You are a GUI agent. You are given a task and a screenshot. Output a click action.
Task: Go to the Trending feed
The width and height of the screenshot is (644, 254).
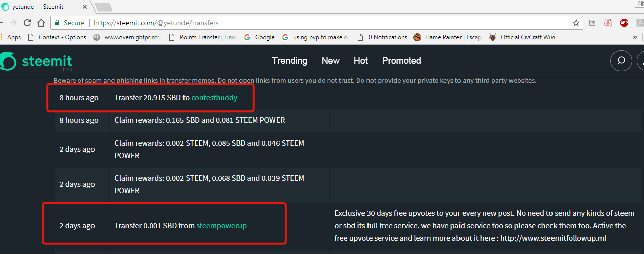290,61
